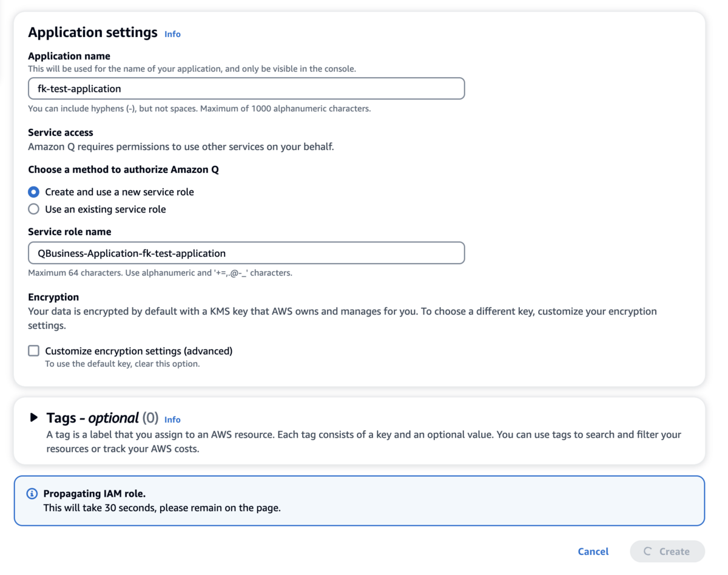Click the Service access section label
The height and width of the screenshot is (575, 728).
pyautogui.click(x=61, y=132)
